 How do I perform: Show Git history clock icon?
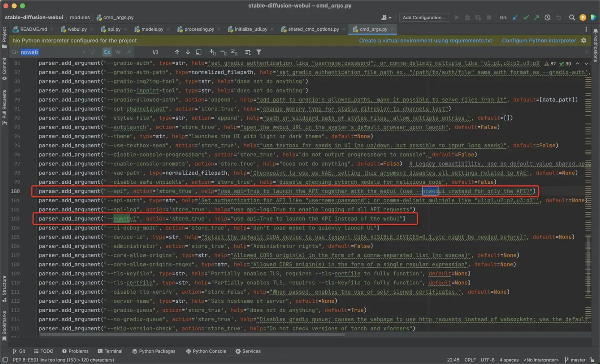(x=547, y=18)
